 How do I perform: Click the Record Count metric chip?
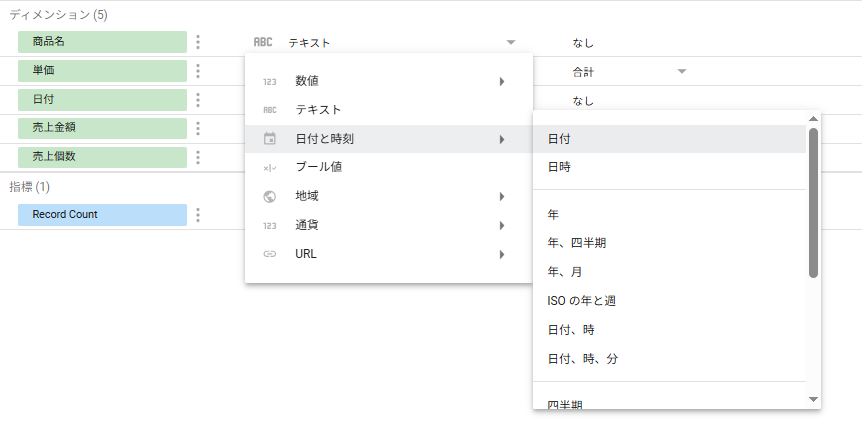(102, 215)
